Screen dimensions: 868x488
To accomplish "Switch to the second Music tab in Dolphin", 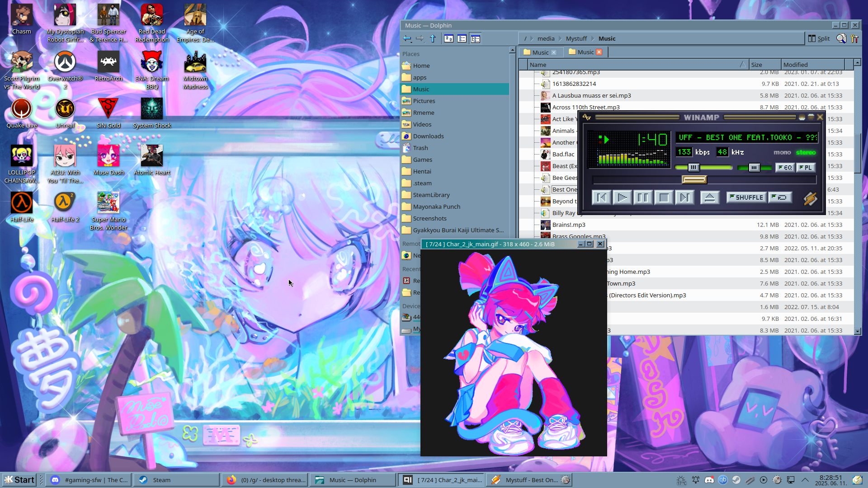I will (585, 52).
